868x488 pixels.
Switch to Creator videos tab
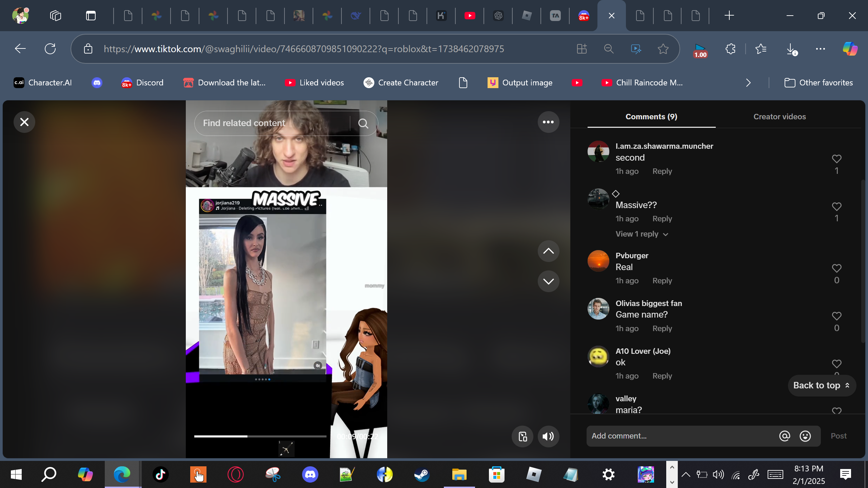(779, 117)
